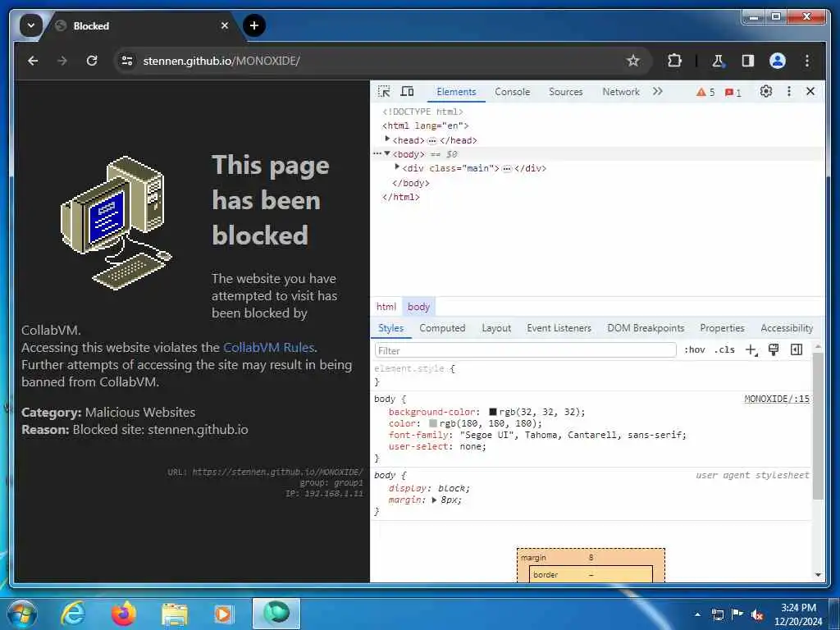Click the browser back arrow
The height and width of the screenshot is (630, 840).
(x=33, y=61)
